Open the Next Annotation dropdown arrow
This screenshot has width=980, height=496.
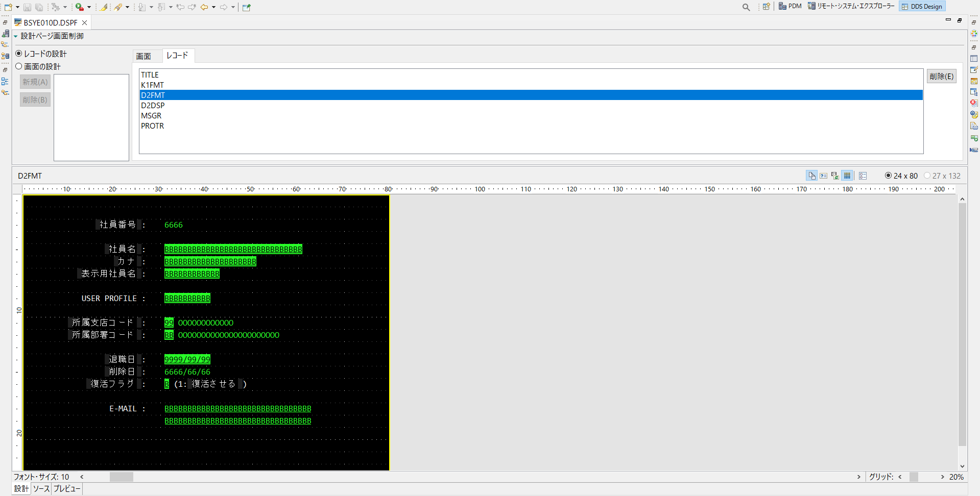tap(151, 7)
